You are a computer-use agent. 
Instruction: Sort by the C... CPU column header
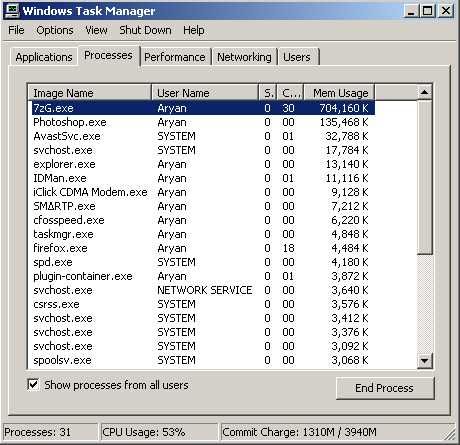[290, 93]
